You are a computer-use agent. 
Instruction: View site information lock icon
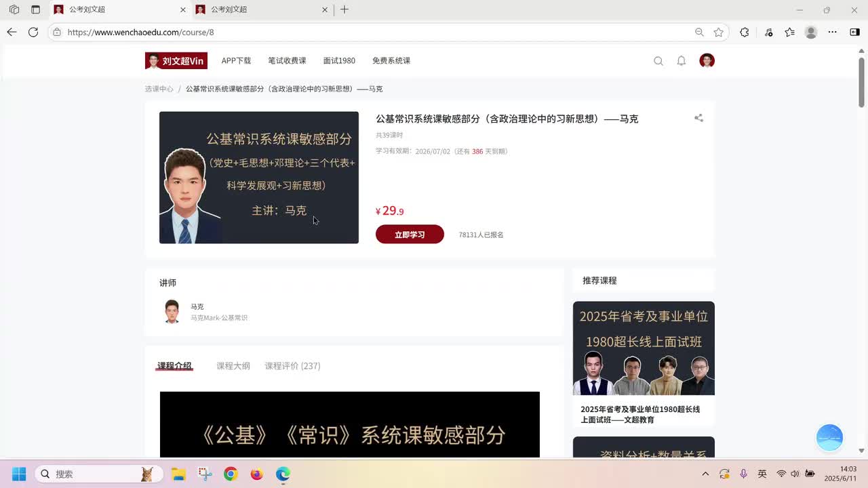tap(57, 32)
